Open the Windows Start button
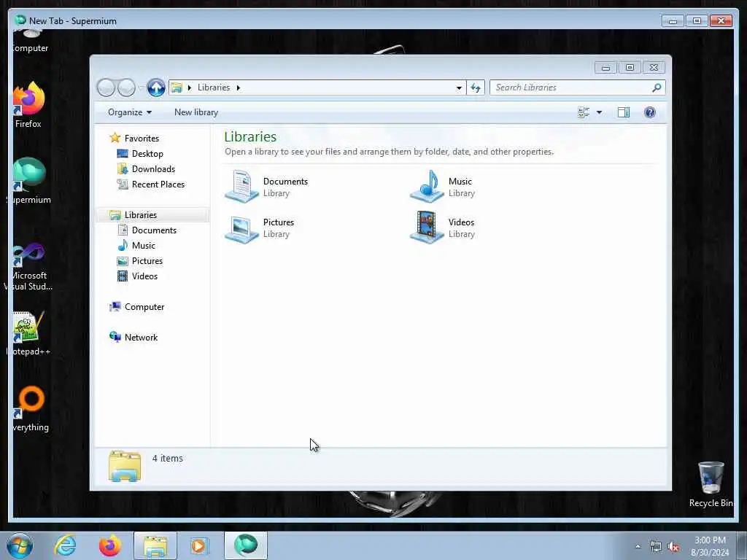 20,545
